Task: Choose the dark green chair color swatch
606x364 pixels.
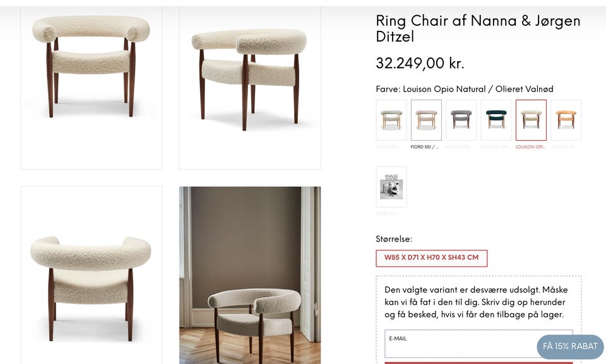Action: 496,120
